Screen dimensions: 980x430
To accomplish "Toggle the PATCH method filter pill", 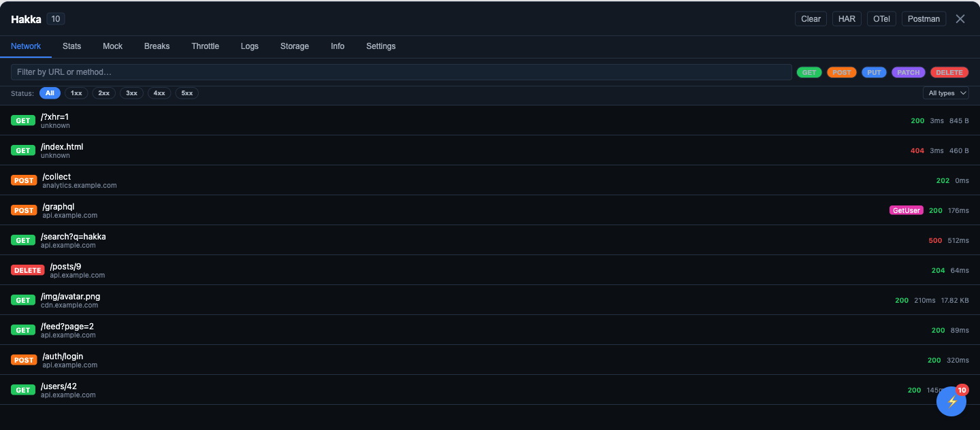I will tap(909, 72).
